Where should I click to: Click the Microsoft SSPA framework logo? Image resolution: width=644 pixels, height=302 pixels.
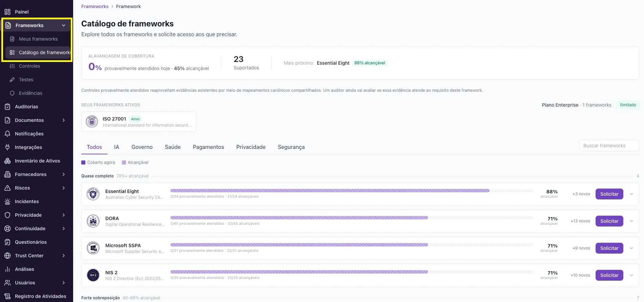tap(93, 248)
